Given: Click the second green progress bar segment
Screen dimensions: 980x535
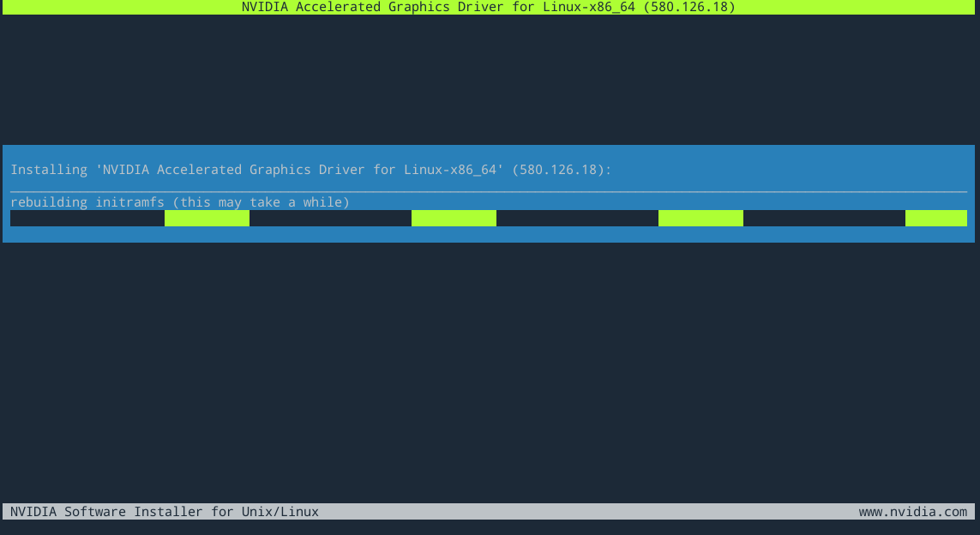Looking at the screenshot, I should [x=454, y=219].
